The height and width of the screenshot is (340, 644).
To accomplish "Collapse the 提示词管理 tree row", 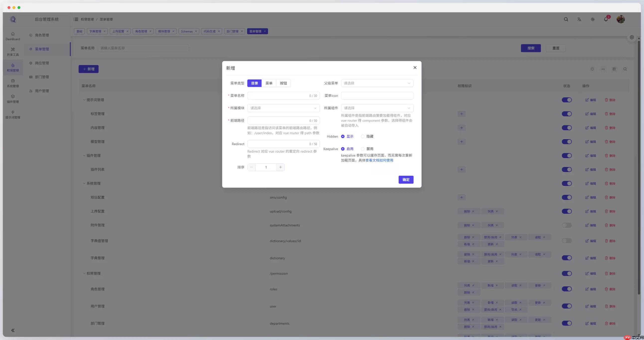I will tap(84, 100).
